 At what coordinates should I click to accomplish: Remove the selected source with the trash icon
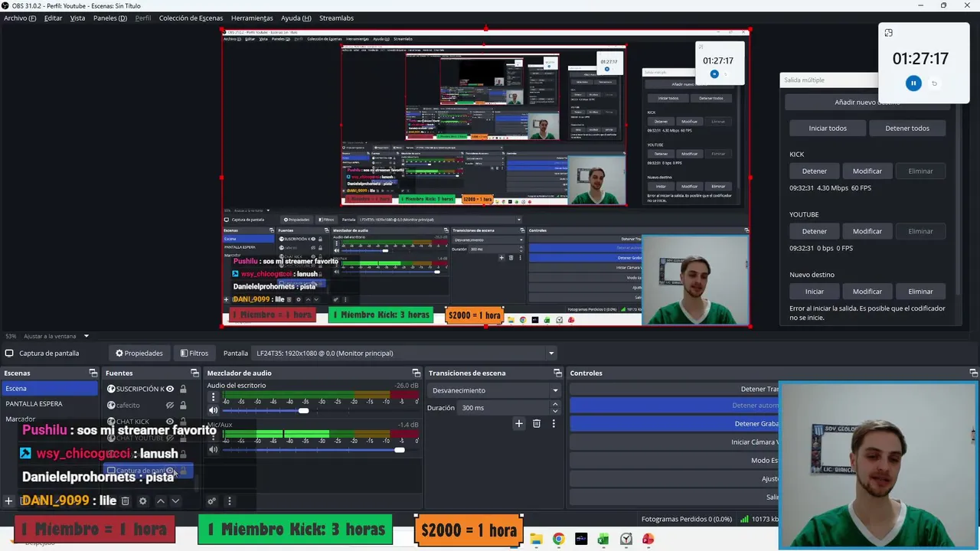(126, 501)
